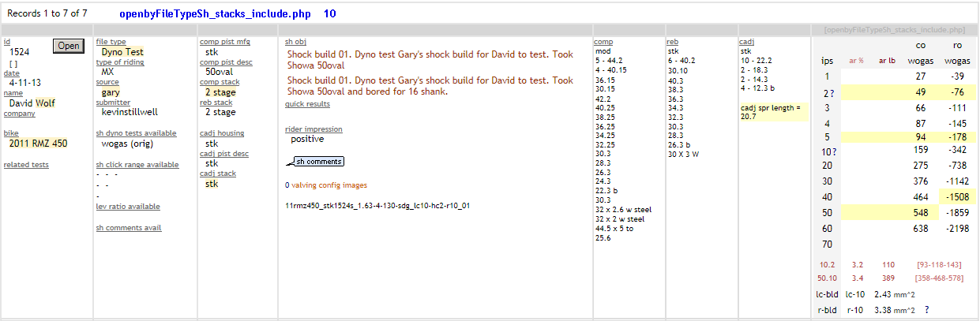Screen dimensions: 980x321
Task: Click the reb column header
Action: (x=672, y=42)
